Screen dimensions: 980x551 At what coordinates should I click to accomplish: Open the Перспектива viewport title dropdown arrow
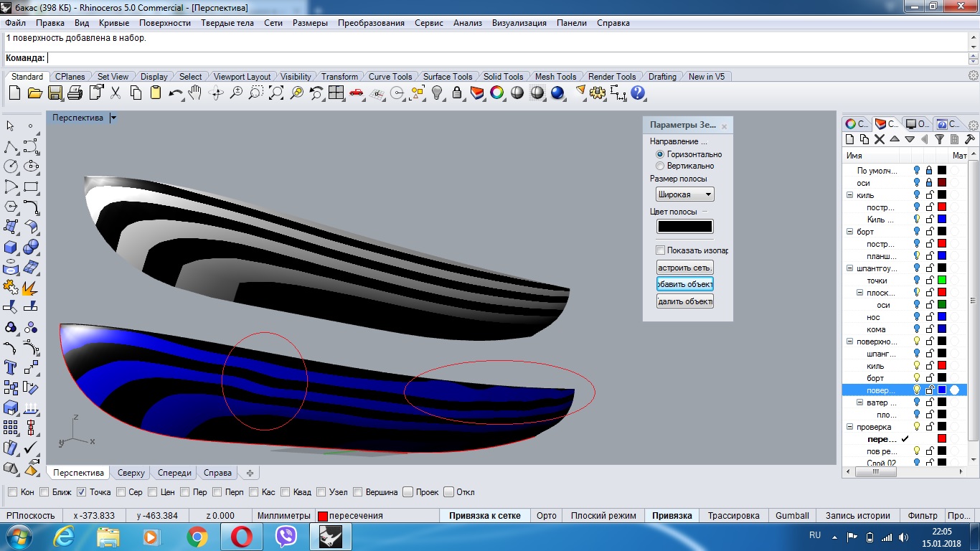pos(113,118)
